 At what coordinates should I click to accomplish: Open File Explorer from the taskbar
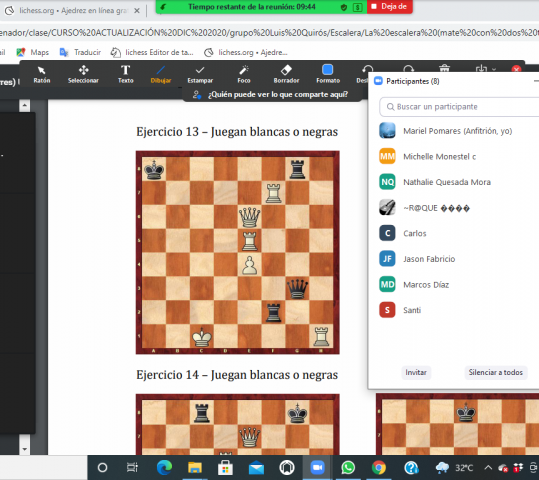[195, 468]
